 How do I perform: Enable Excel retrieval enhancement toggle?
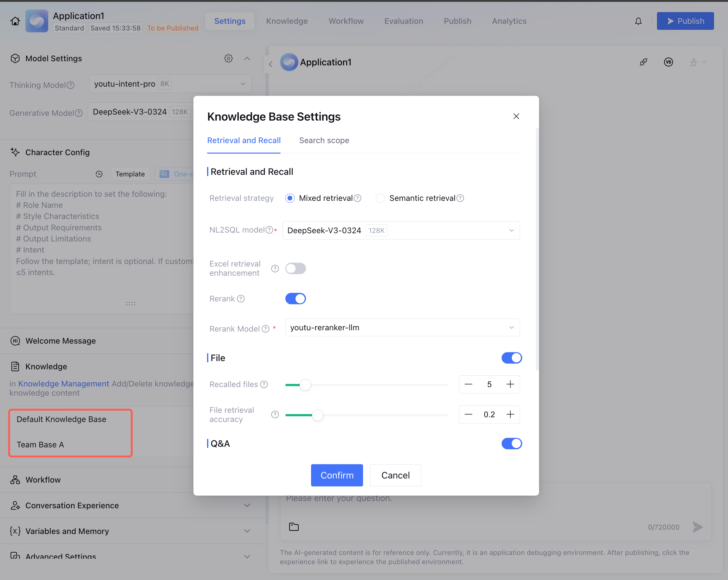(296, 268)
